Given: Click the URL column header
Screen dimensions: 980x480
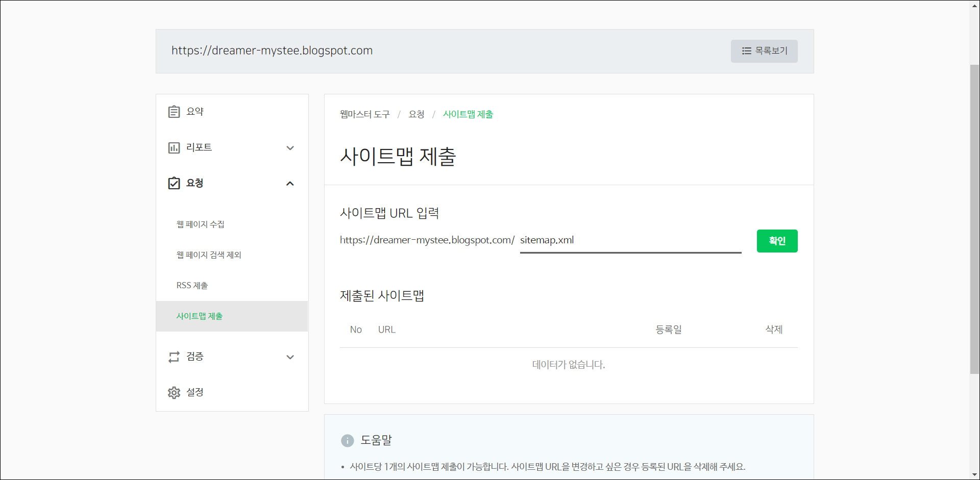Looking at the screenshot, I should click(x=386, y=330).
